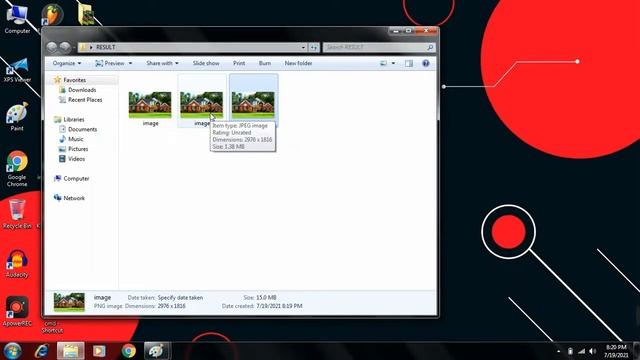Viewport: 640px width, 360px height.
Task: Open the media player taskbar icon
Action: (x=99, y=351)
